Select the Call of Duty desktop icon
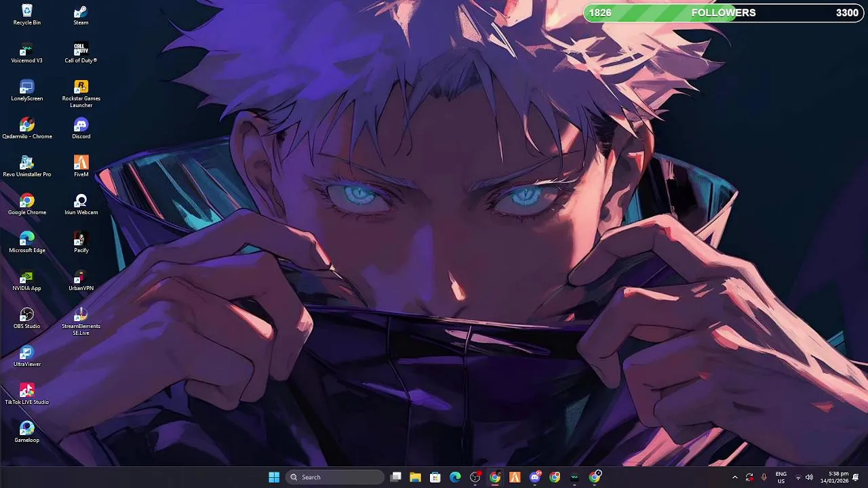 pyautogui.click(x=81, y=53)
